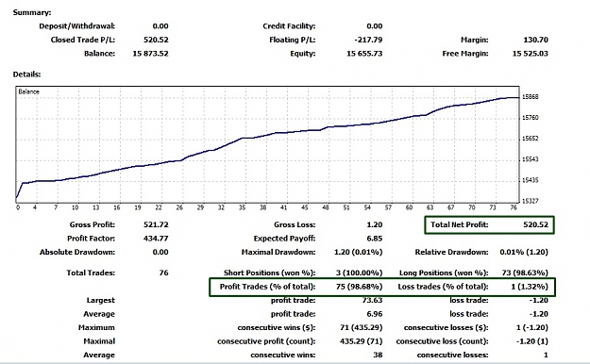The width and height of the screenshot is (590, 364).
Task: Select trade number 16 on chart axis
Action: click(117, 207)
